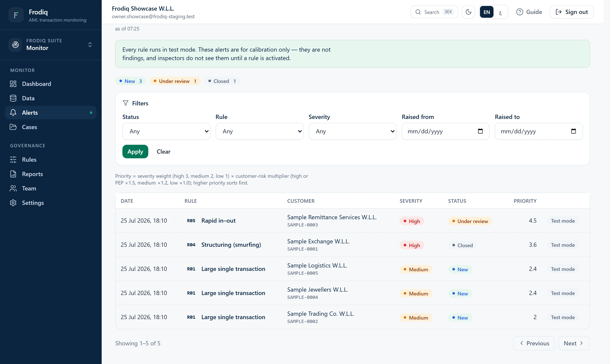
Task: Click the Dashboard grid icon
Action: (13, 84)
